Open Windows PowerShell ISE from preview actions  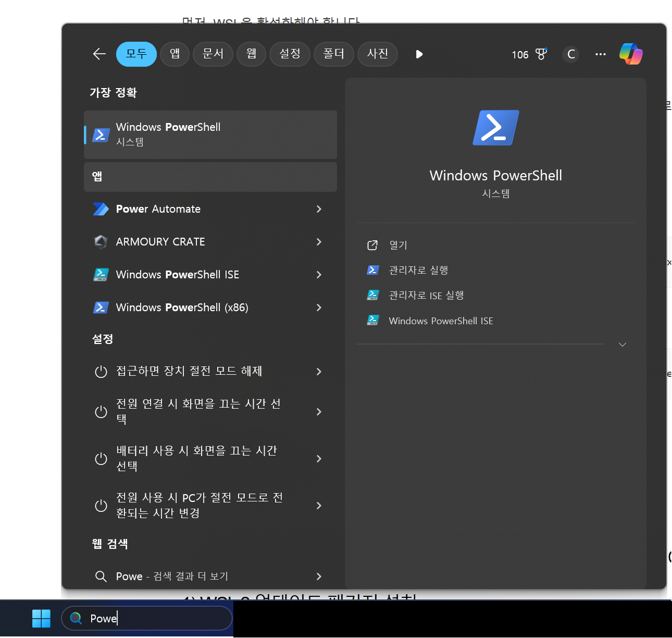[441, 321]
